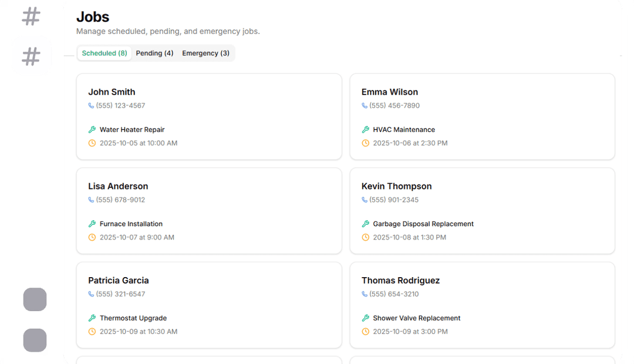
Task: Click the clock icon beside 2025-10-06 at 2:30 PM
Action: (x=365, y=143)
